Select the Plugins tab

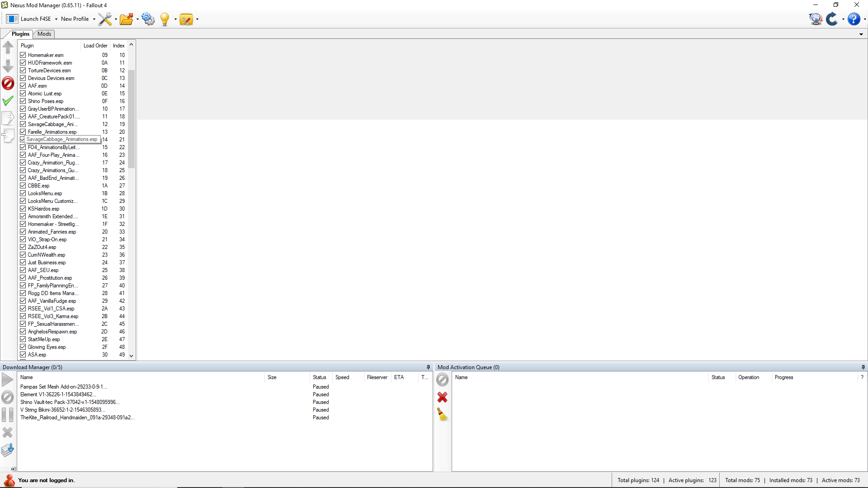20,34
